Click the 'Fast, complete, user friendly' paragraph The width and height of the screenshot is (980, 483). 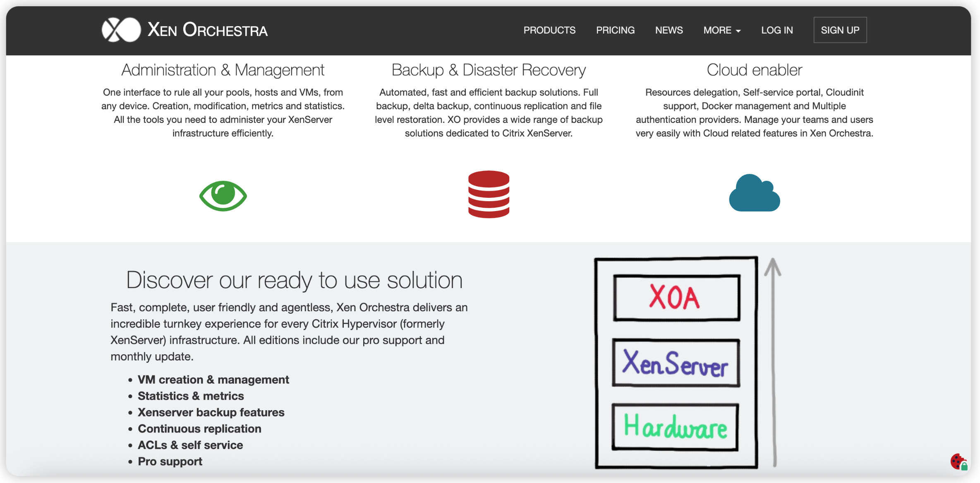click(x=289, y=332)
